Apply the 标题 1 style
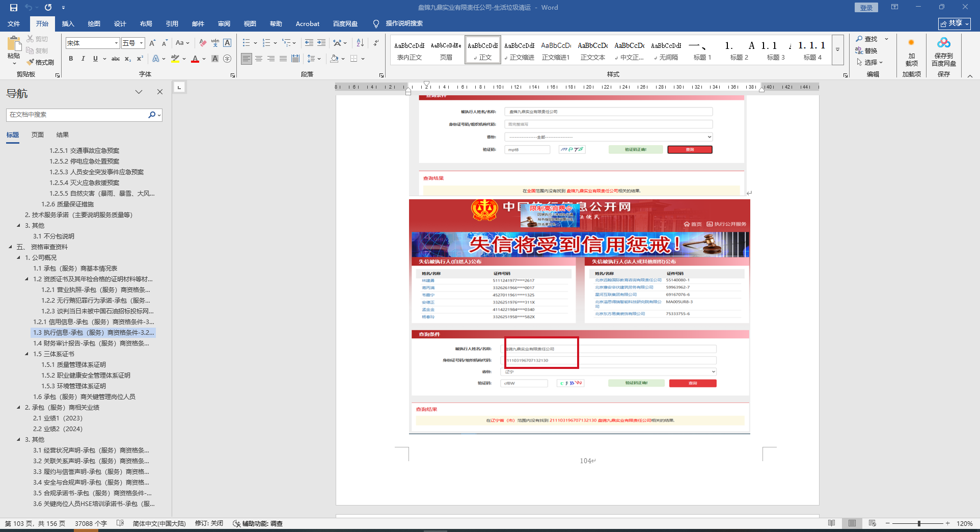980x532 pixels. click(x=702, y=50)
